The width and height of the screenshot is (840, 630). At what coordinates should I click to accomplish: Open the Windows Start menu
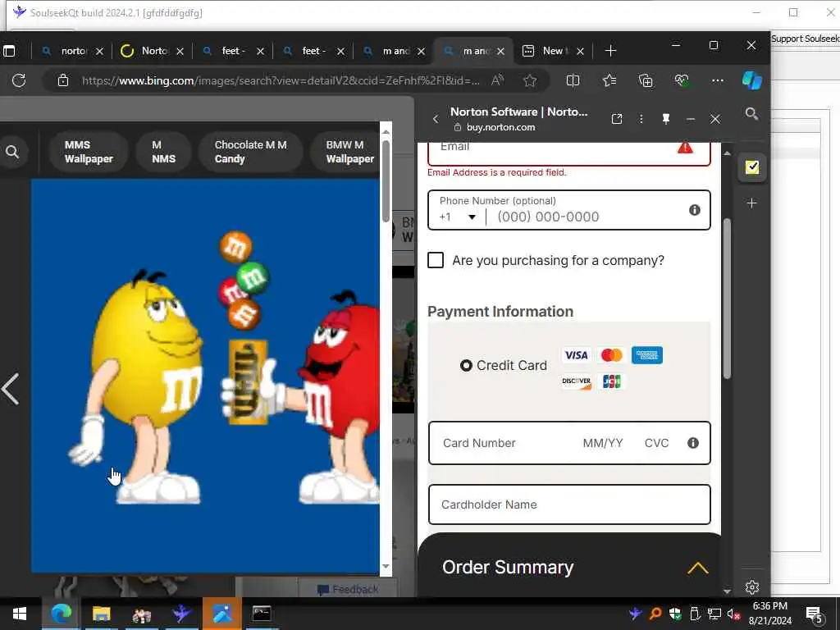[20, 614]
